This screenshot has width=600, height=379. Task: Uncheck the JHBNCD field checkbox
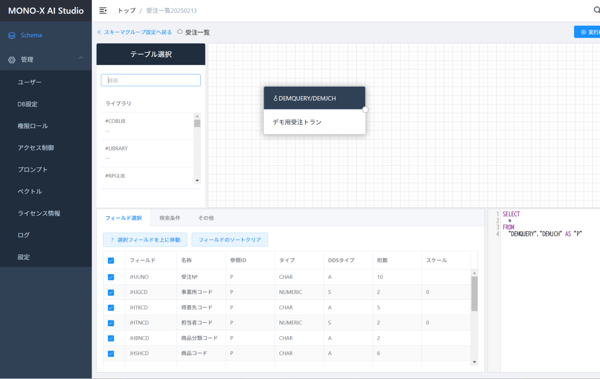point(111,338)
